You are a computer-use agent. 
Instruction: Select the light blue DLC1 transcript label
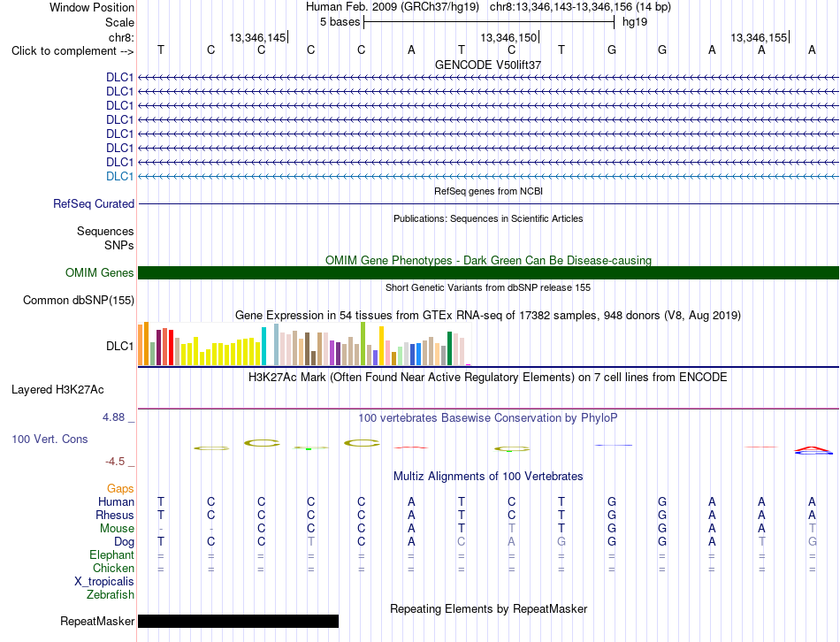pyautogui.click(x=120, y=176)
